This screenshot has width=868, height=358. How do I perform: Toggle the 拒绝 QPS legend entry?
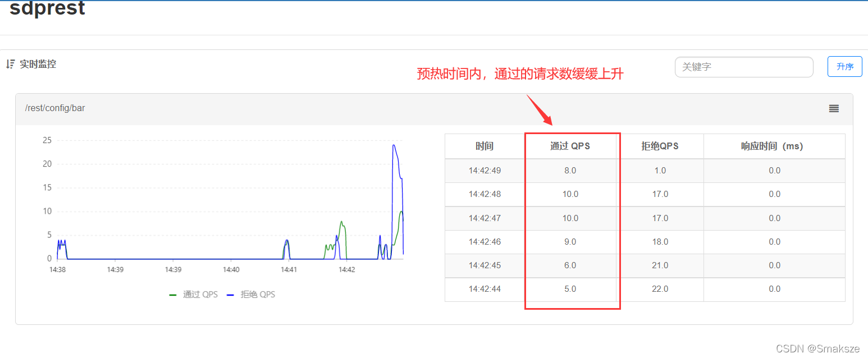[251, 294]
